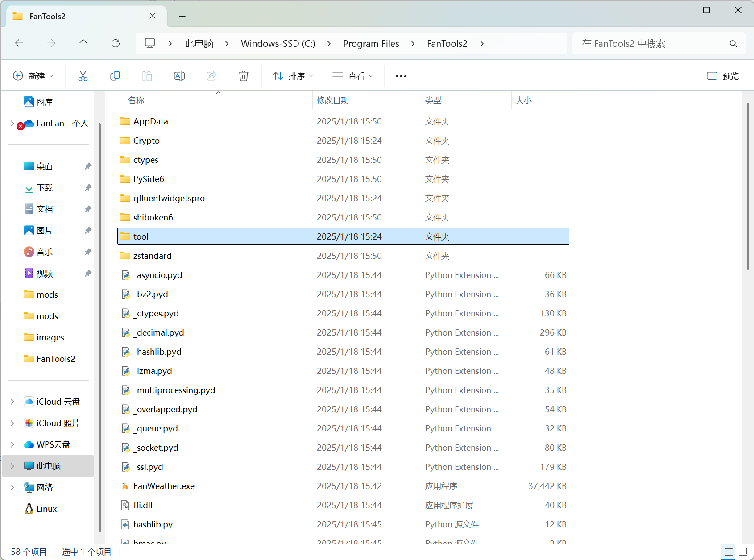Open the View (查看) dropdown
The width and height of the screenshot is (754, 560).
(353, 76)
